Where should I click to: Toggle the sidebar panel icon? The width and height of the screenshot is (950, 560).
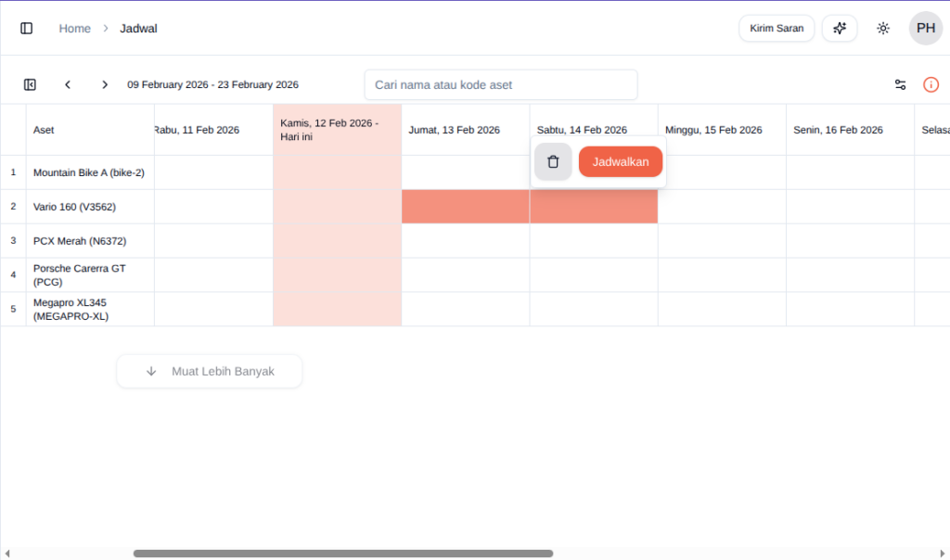pos(26,29)
